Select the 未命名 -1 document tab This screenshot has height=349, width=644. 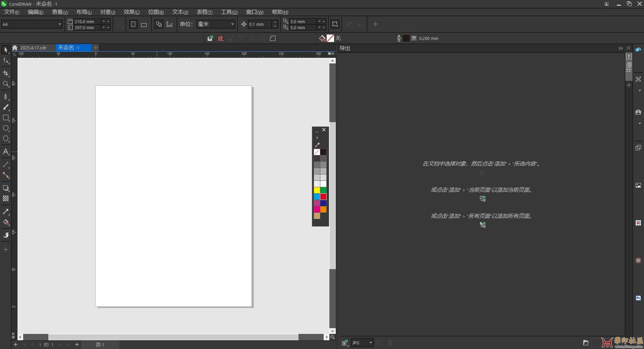coord(73,48)
